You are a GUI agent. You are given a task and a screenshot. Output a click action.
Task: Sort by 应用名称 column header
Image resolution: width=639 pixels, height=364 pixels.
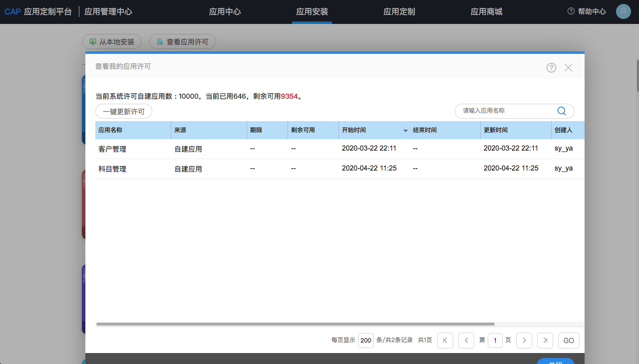click(x=133, y=130)
